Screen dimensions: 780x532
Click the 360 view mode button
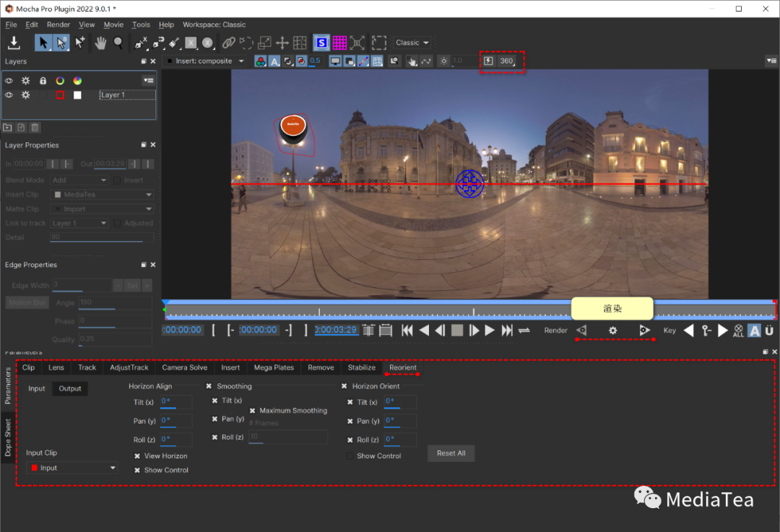(506, 61)
